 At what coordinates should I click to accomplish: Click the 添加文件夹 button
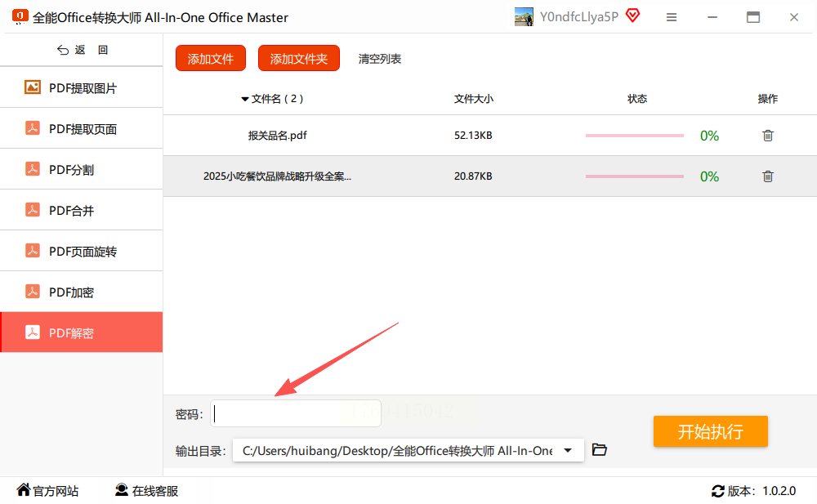(298, 58)
